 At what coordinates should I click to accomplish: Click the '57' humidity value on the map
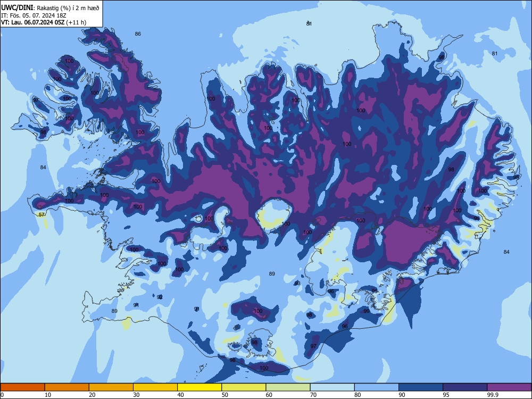[x=41, y=215]
